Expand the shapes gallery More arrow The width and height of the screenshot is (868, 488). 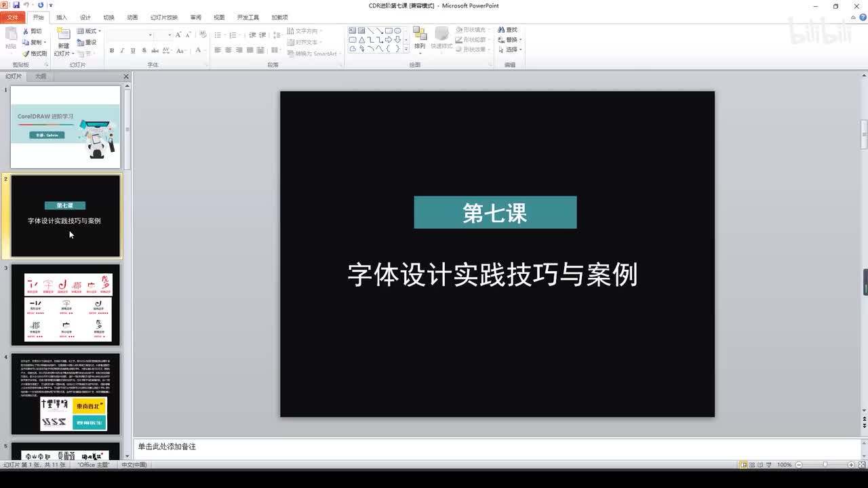click(x=406, y=49)
